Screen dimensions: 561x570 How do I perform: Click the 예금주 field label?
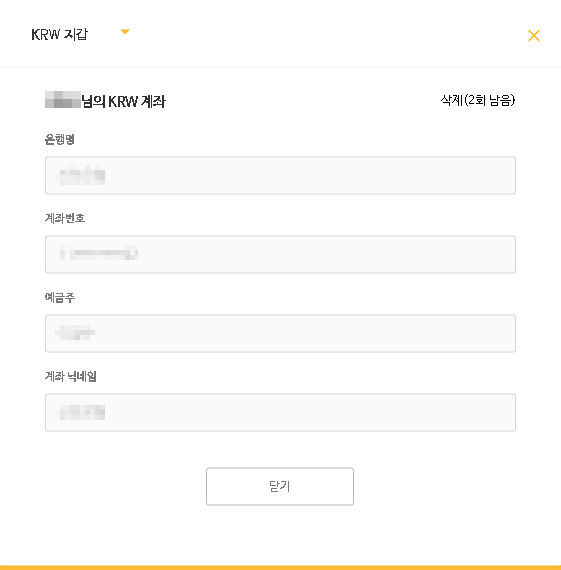60,297
